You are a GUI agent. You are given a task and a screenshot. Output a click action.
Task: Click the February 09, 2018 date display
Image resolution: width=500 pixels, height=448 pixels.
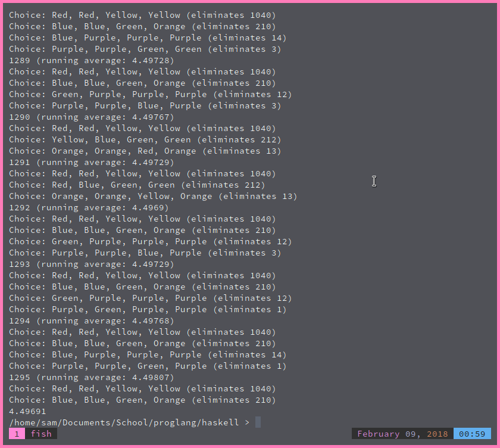pos(402,434)
